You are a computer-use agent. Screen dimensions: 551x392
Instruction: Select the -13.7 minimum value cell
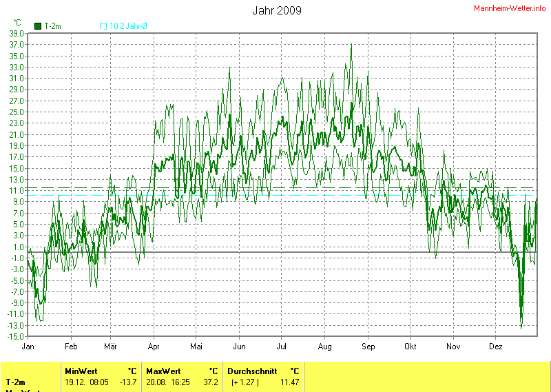(127, 382)
